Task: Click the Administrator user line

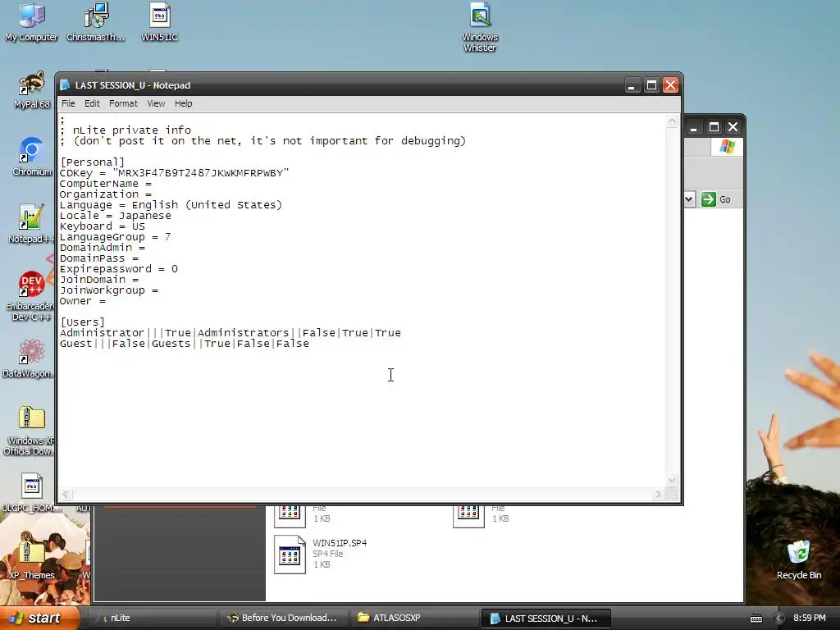Action: tap(231, 333)
